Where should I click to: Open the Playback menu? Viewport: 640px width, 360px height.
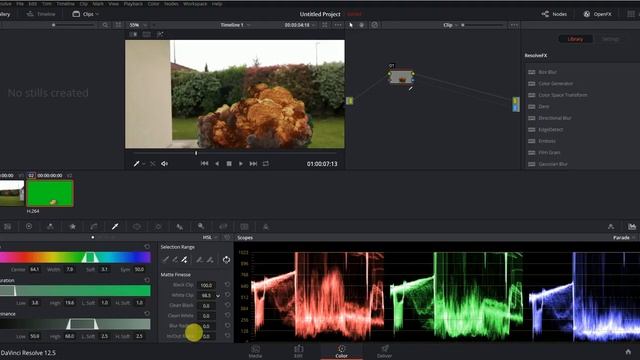click(x=133, y=4)
